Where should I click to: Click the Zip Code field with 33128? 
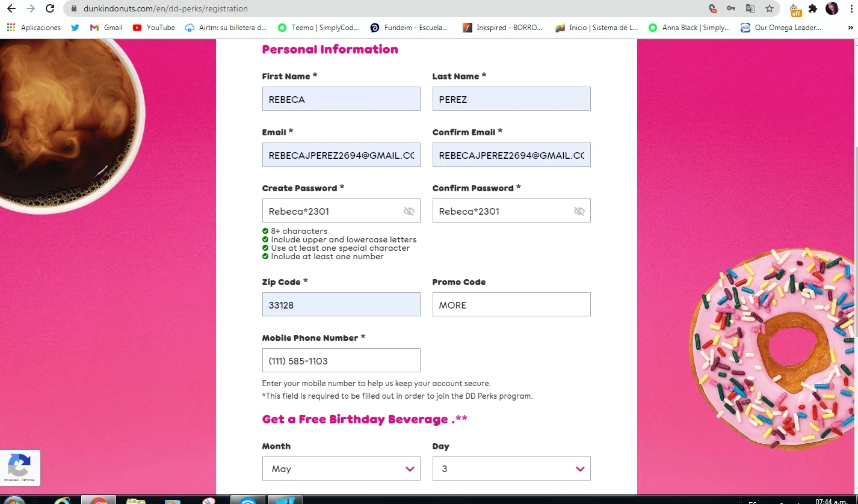341,304
